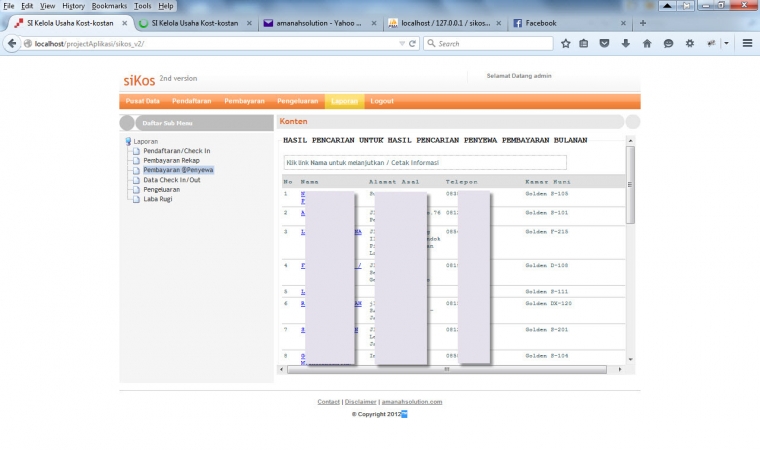The width and height of the screenshot is (760, 450).
Task: Click the browser back arrow button
Action: (13, 43)
